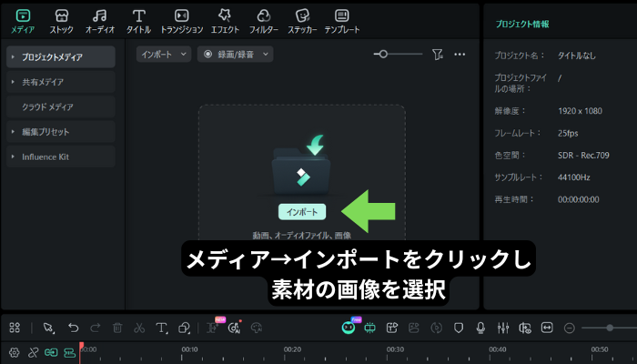This screenshot has height=364, width=637.
Task: Toggle the green magnetic snapping icon
Action: click(x=69, y=352)
